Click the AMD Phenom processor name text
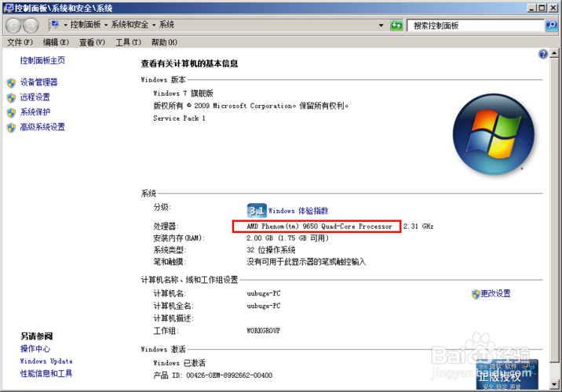The height and width of the screenshot is (392, 562). point(319,227)
